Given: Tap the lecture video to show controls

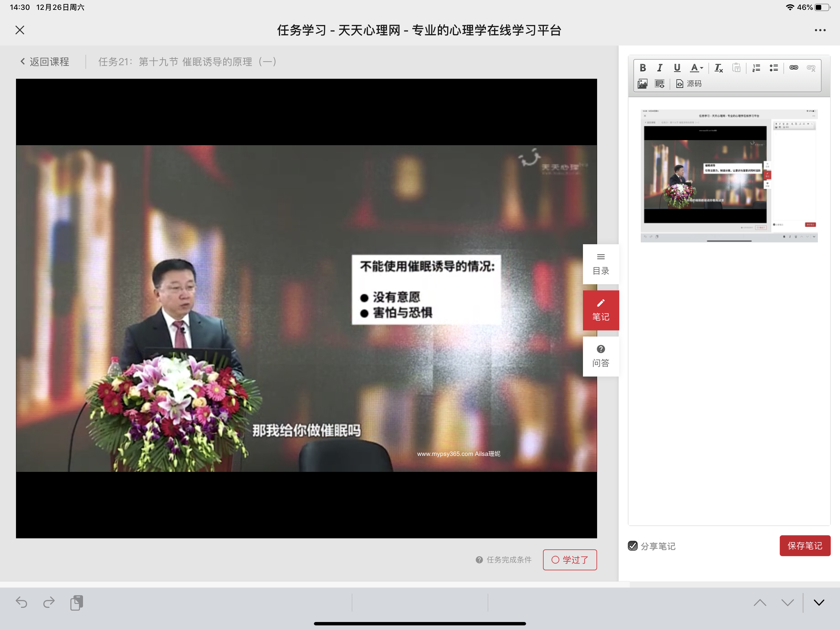Looking at the screenshot, I should (306, 308).
